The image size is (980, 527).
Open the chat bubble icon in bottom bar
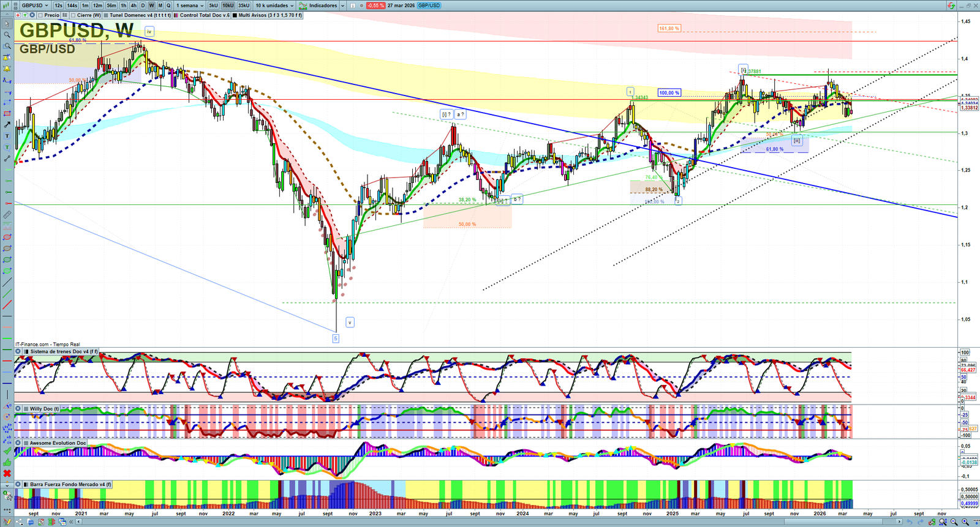31,522
